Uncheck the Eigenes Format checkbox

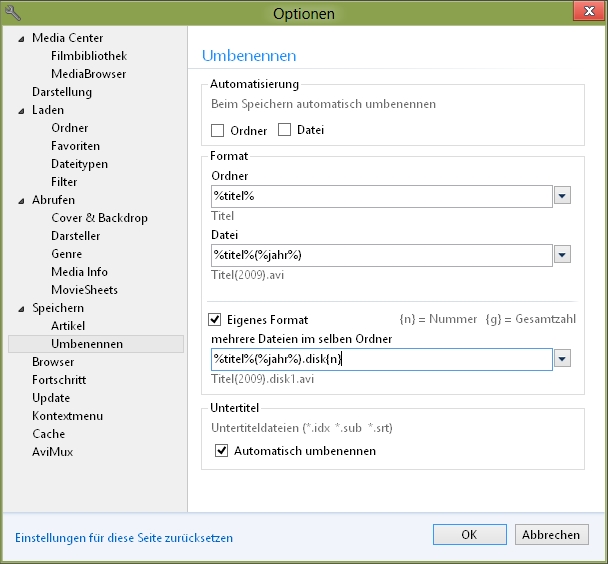(214, 319)
